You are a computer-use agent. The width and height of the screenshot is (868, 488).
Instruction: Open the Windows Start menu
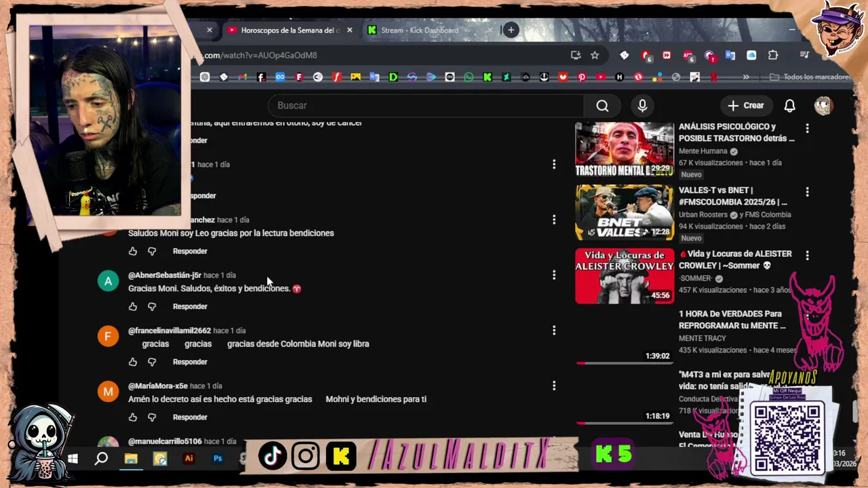tap(73, 459)
